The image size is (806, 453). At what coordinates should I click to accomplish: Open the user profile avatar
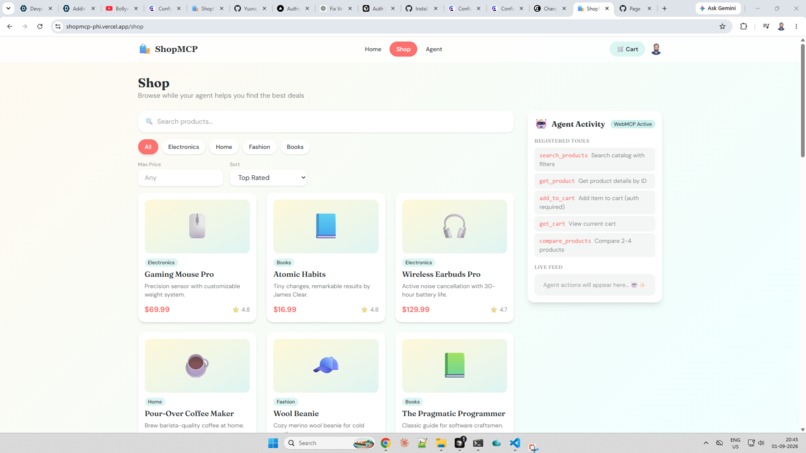coord(656,49)
